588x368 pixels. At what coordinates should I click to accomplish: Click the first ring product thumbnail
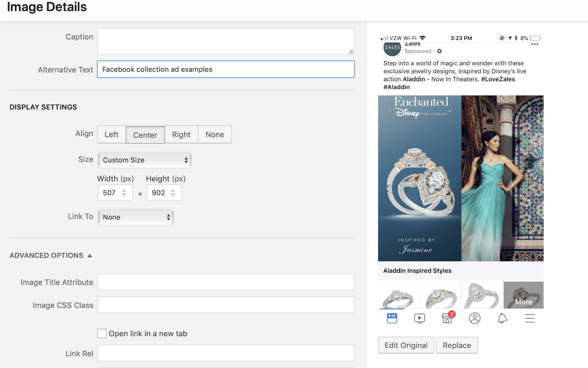click(x=398, y=295)
